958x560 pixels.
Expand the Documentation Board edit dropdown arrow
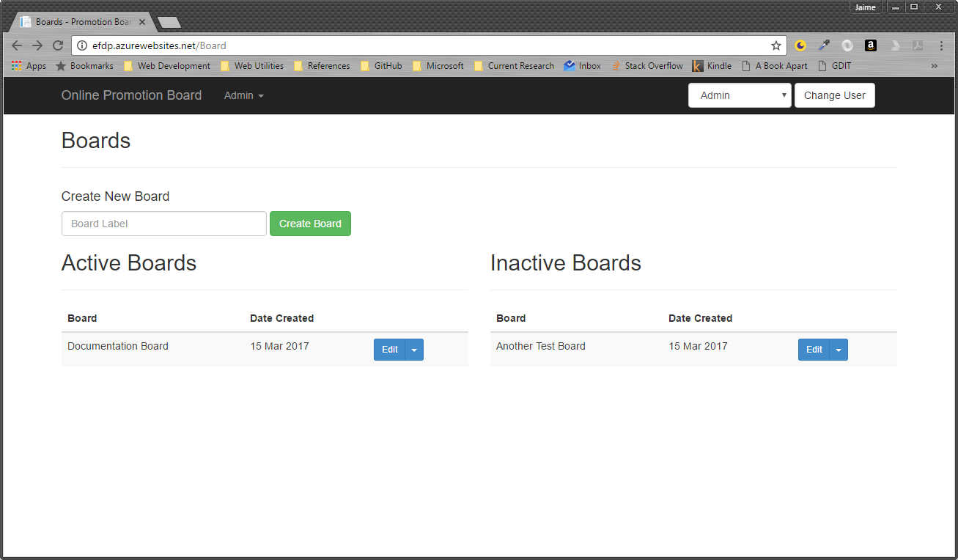click(x=414, y=350)
